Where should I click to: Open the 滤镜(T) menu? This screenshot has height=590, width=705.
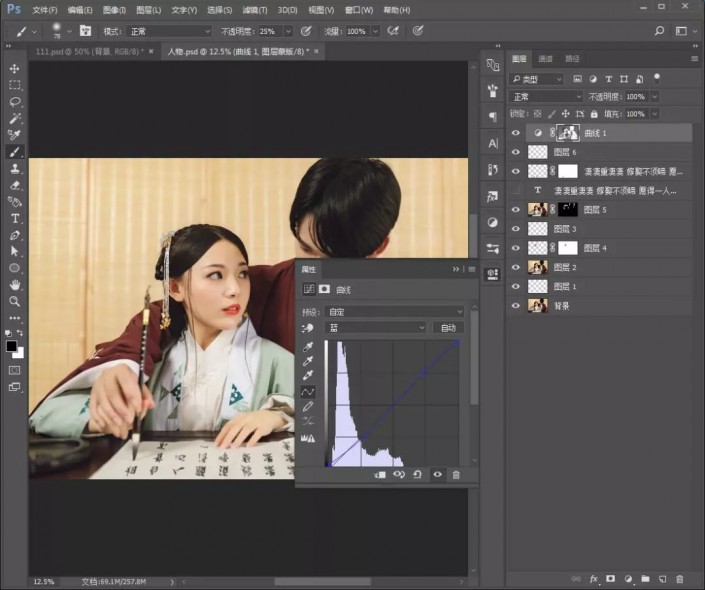coord(254,9)
